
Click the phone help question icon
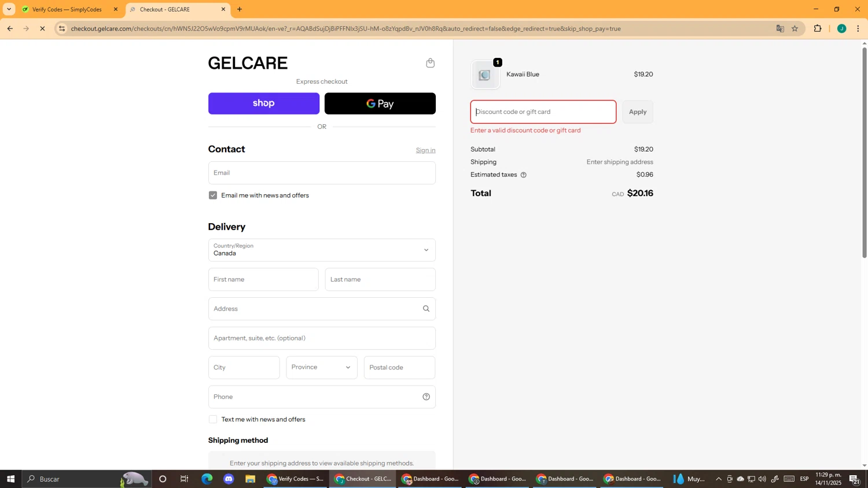click(x=426, y=397)
